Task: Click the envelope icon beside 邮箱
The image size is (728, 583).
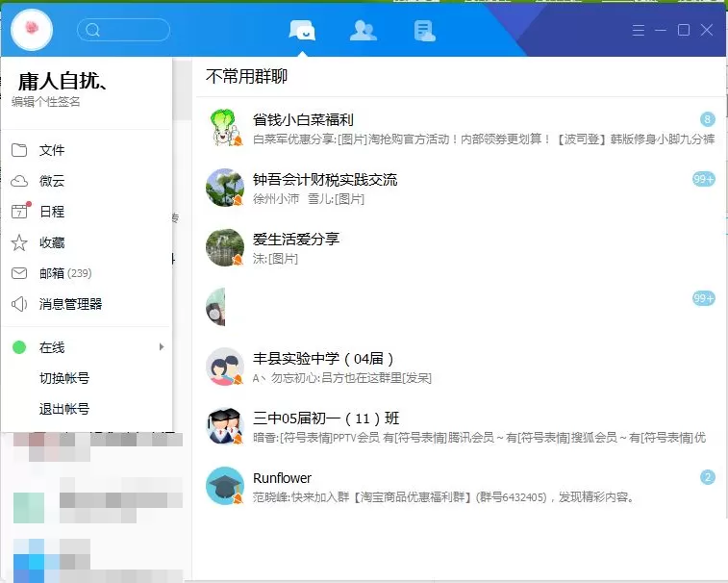Action: click(19, 273)
